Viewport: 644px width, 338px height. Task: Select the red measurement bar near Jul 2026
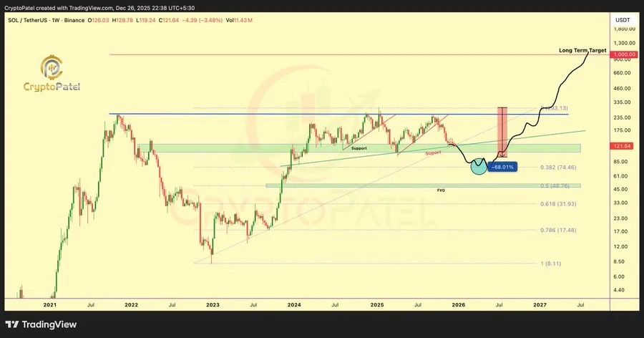502,132
